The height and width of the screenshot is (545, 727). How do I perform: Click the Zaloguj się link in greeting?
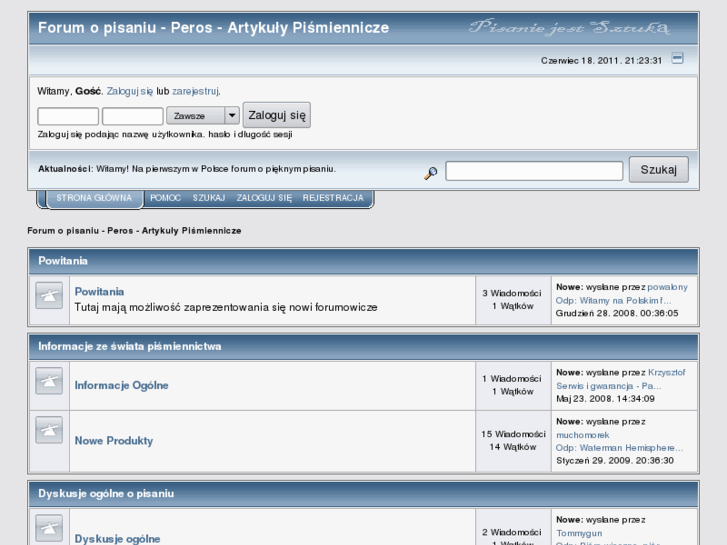[x=130, y=91]
